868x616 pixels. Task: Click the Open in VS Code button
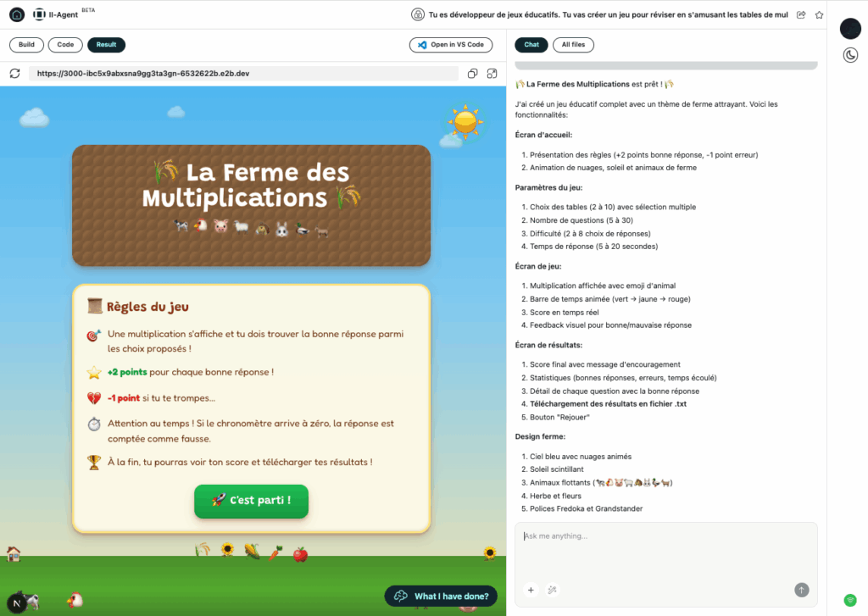(452, 45)
